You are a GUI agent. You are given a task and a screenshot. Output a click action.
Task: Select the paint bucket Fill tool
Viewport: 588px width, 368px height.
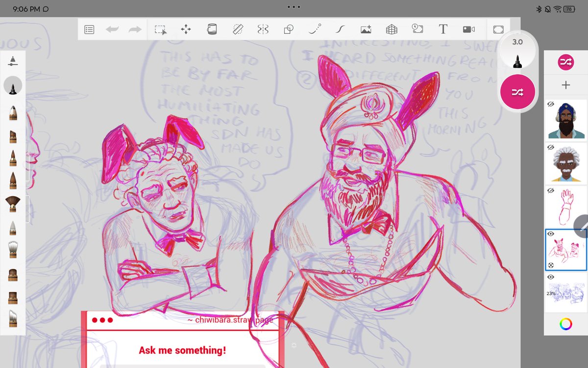[212, 29]
